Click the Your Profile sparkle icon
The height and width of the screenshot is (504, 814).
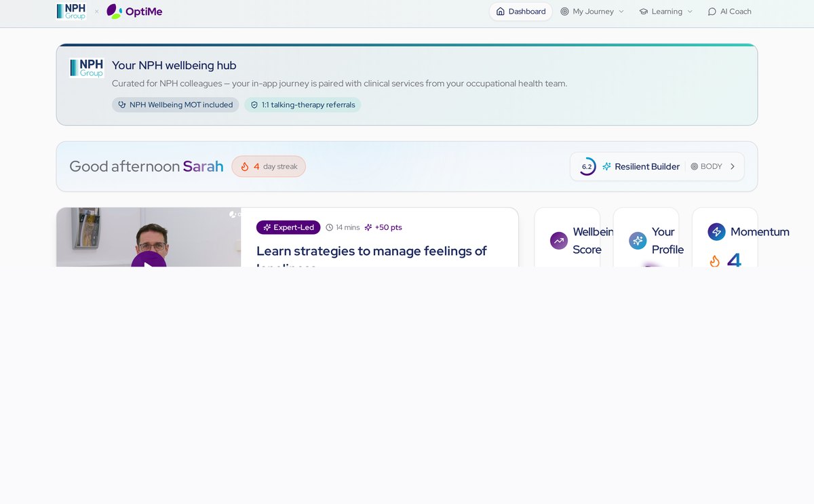point(638,241)
